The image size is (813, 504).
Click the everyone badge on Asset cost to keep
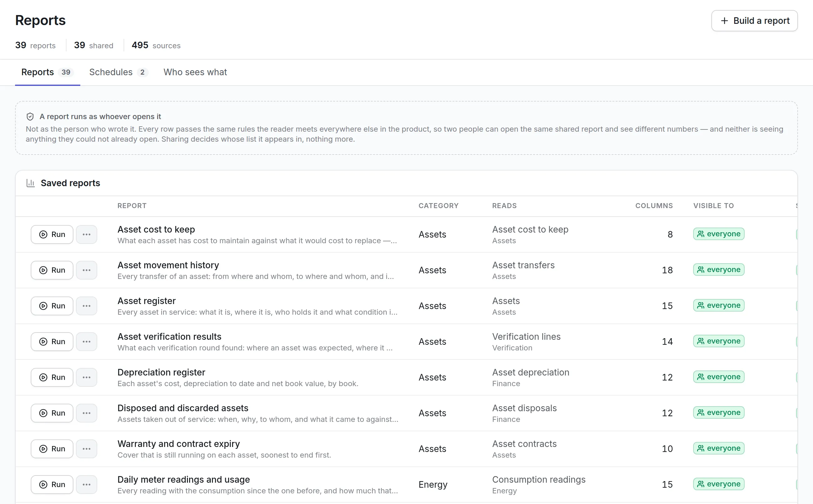click(719, 234)
